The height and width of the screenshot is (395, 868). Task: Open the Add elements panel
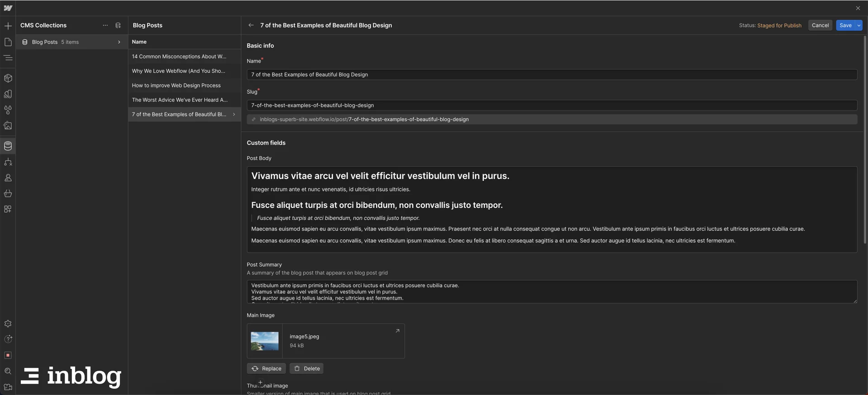[x=8, y=26]
